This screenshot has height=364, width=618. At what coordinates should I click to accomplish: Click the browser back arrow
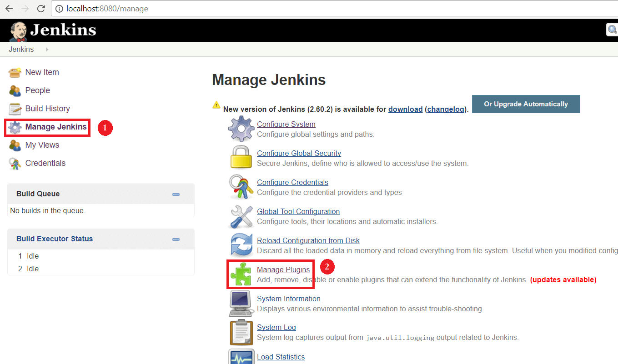coord(9,9)
